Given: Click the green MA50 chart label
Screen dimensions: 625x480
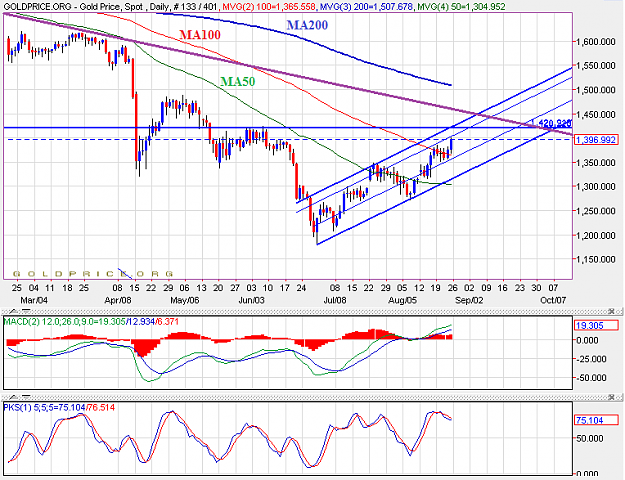Looking at the screenshot, I should tap(238, 82).
